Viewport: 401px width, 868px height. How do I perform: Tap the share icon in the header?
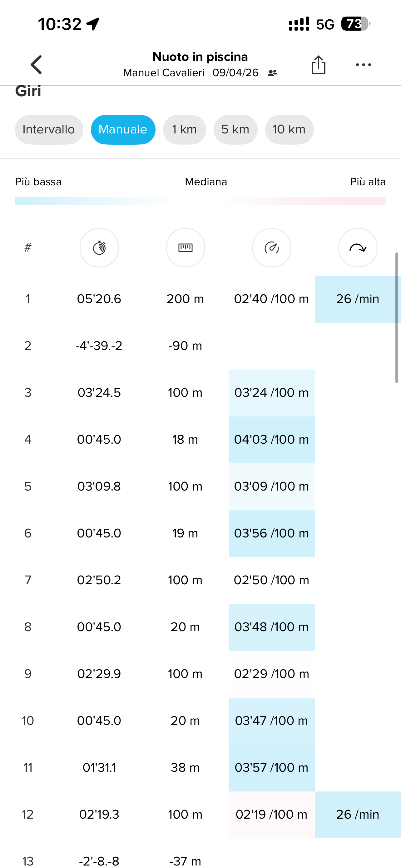coord(318,65)
